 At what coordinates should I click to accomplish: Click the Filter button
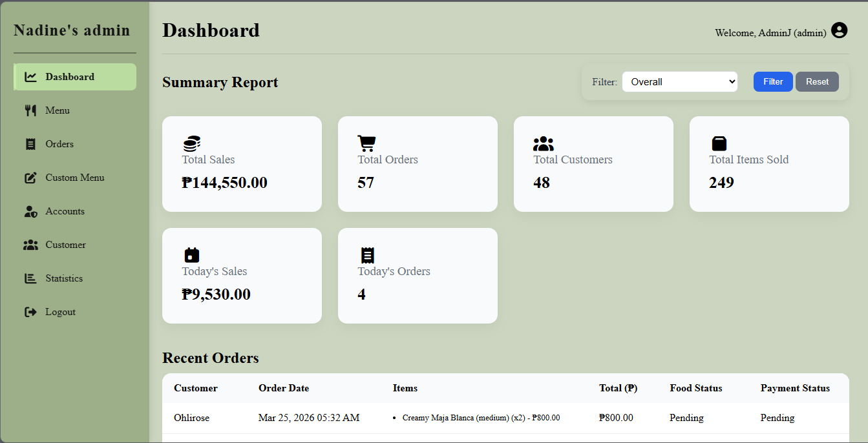click(x=773, y=81)
